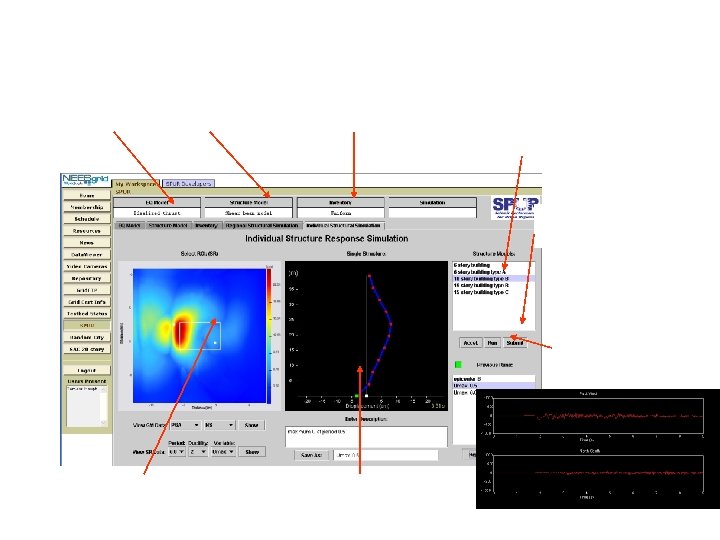Screen dimensions: 720x540
Task: Switch to the SPUR Developers tab
Action: point(188,183)
